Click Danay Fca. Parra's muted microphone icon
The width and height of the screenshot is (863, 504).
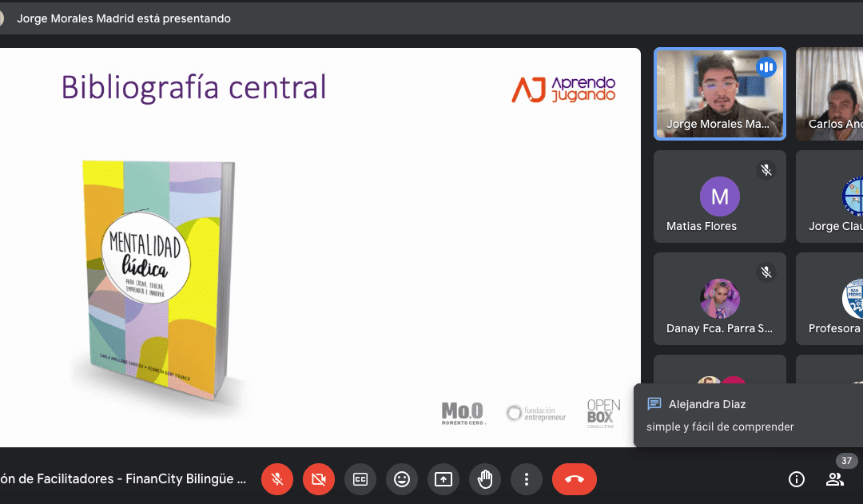[766, 272]
